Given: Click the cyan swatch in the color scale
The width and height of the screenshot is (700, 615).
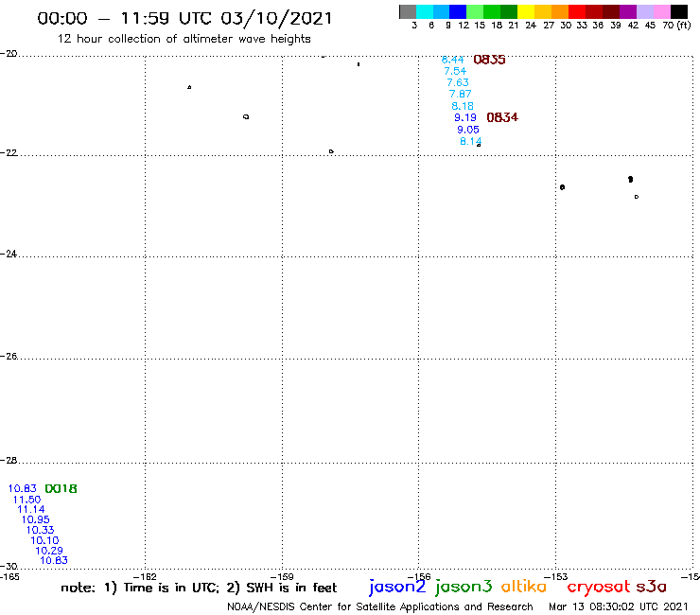Looking at the screenshot, I should click(425, 11).
